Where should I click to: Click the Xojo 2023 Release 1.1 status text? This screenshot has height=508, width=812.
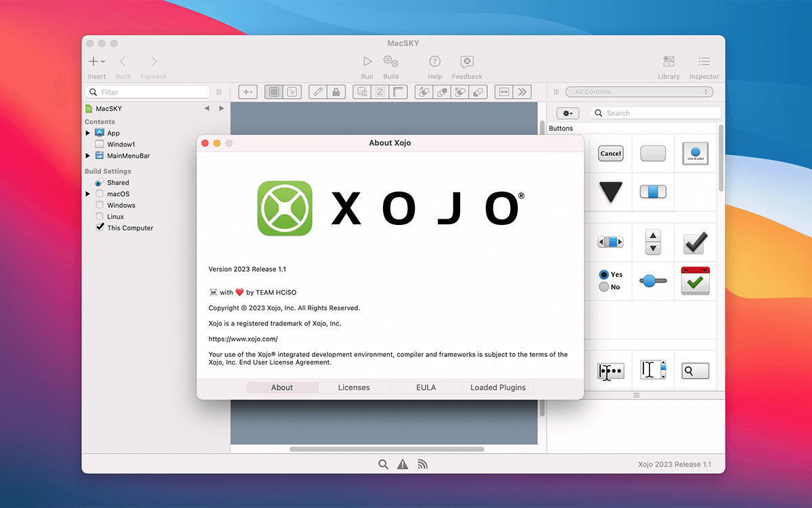(x=675, y=464)
